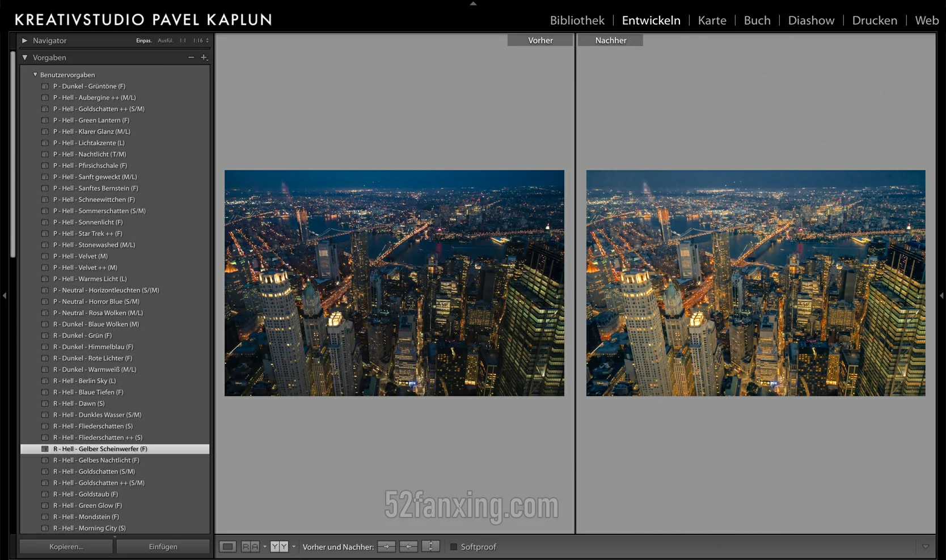The width and height of the screenshot is (946, 560).
Task: Click preset icon beside P - Hell - Aubergine ++ (M/L)
Action: 45,97
